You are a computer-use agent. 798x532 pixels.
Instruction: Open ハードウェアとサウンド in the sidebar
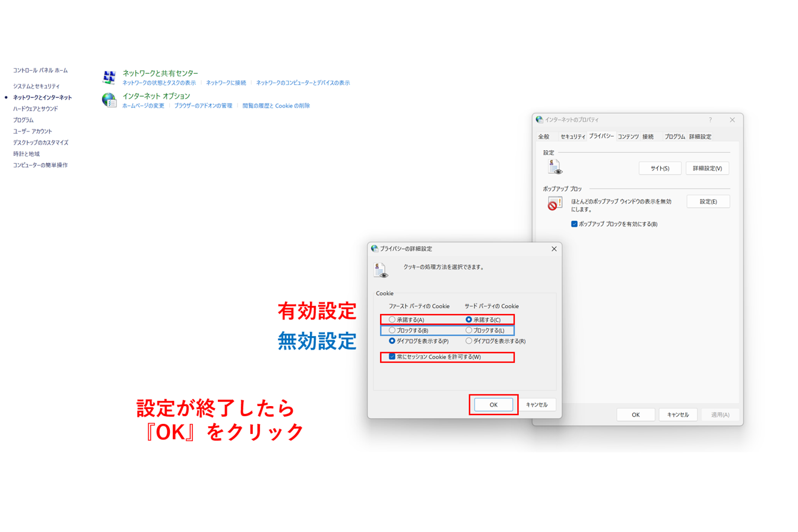pos(36,109)
